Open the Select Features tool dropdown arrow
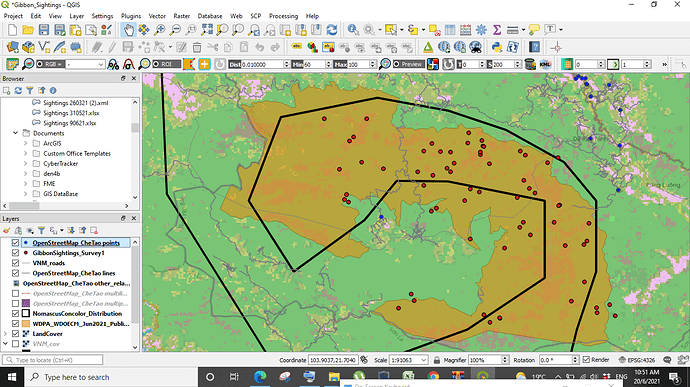The width and height of the screenshot is (690, 387). point(401,29)
